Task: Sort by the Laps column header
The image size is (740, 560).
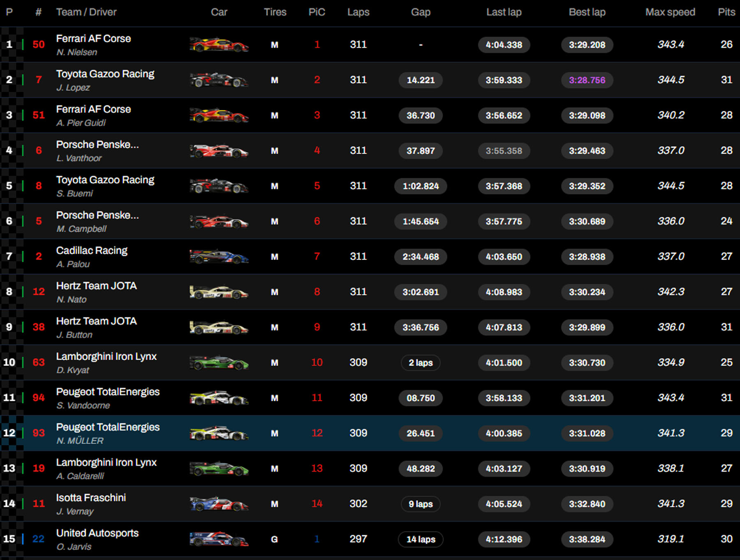Action: (x=358, y=12)
